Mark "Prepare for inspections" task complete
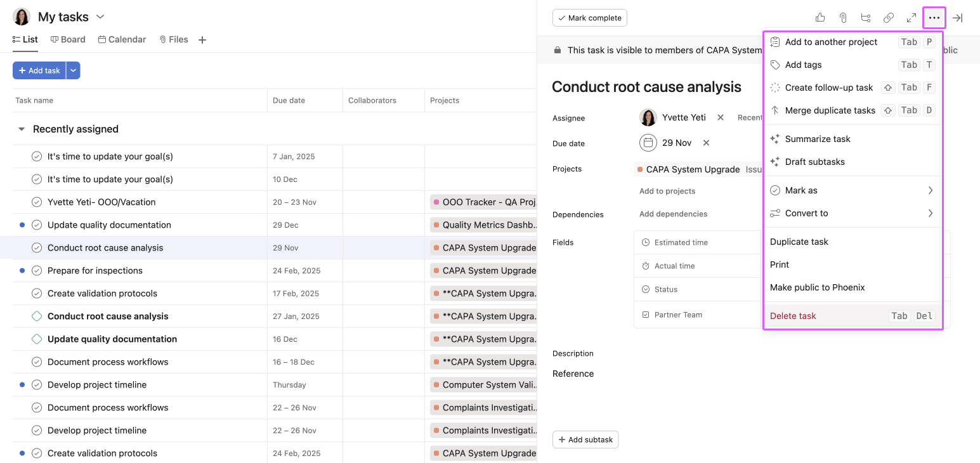Image resolution: width=980 pixels, height=463 pixels. [37, 271]
